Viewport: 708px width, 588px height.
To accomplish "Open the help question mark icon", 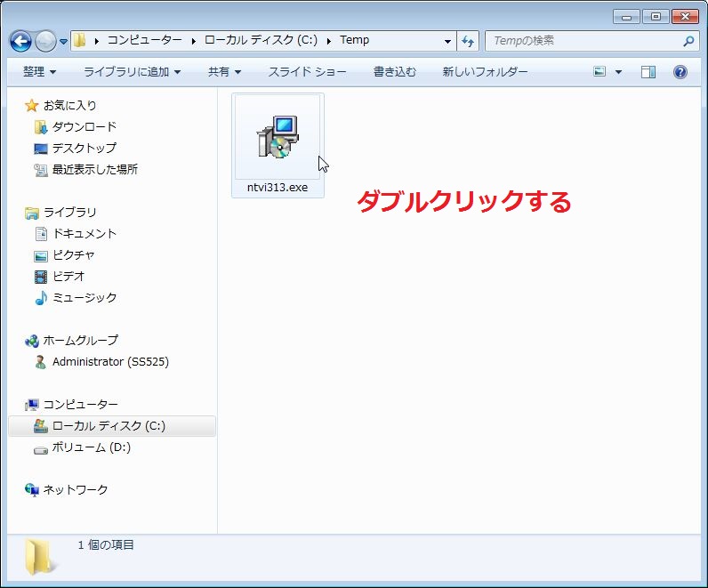I will 680,72.
